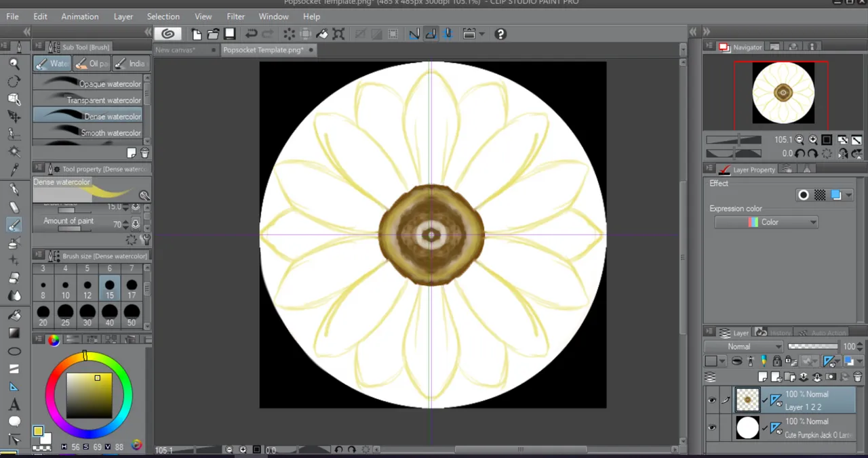868x458 pixels.
Task: Open Layer panel menu button
Action: click(x=710, y=333)
